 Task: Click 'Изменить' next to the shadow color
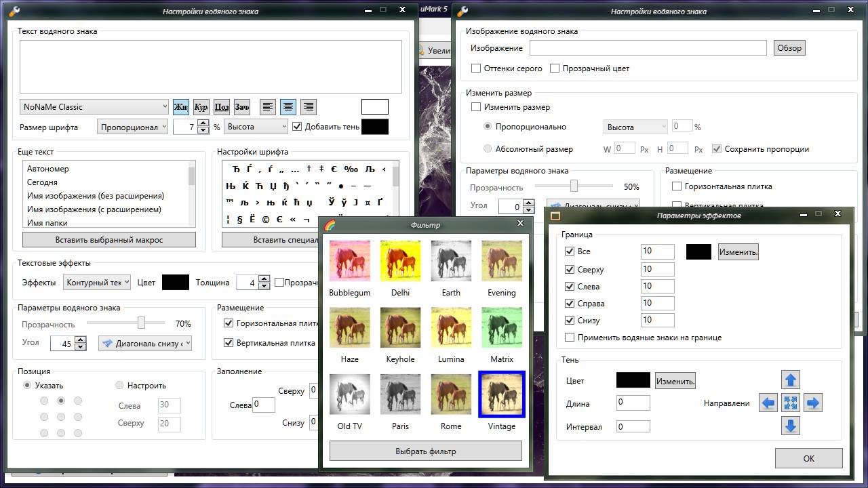[675, 381]
